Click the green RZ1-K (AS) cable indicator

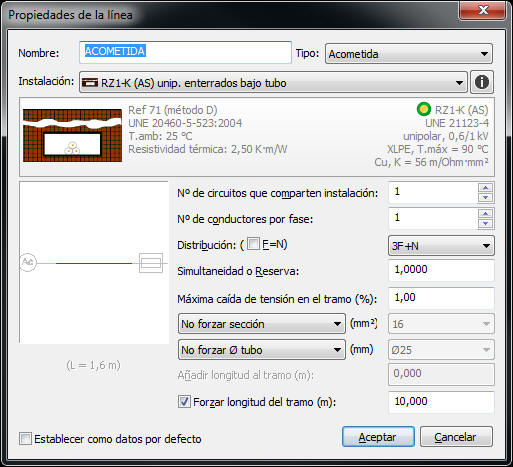(424, 109)
